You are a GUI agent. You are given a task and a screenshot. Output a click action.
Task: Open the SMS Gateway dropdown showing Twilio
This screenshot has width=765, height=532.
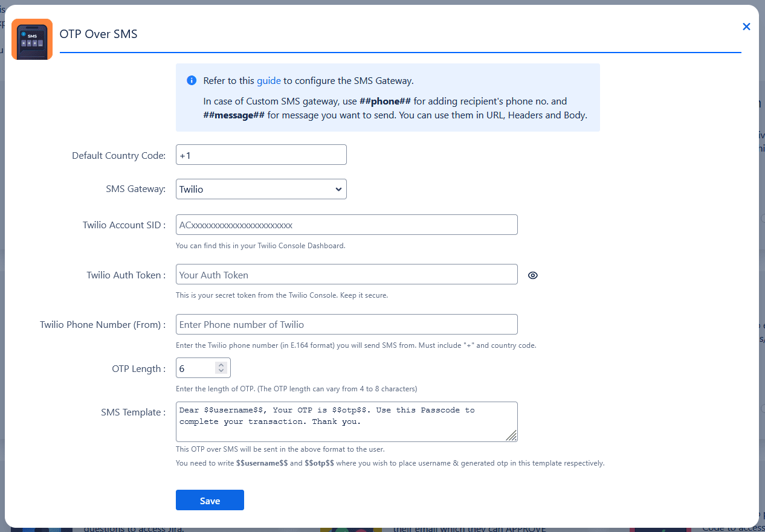coord(261,189)
